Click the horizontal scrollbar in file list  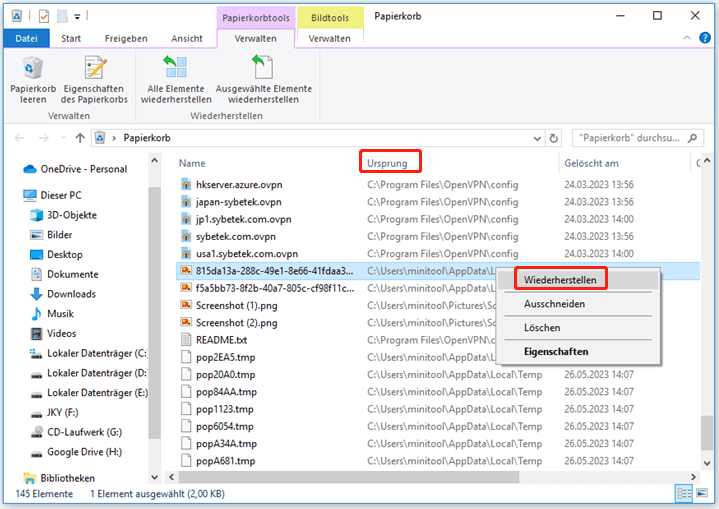coord(348,477)
